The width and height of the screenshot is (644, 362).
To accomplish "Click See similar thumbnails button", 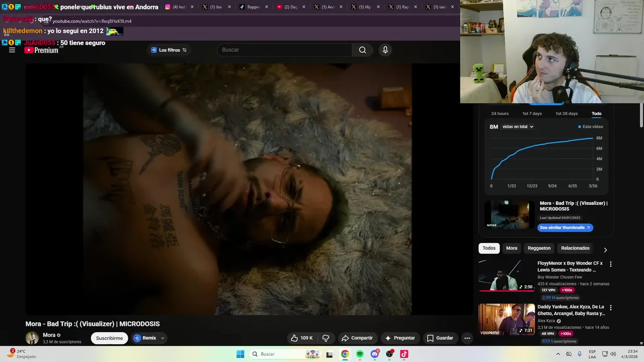I will [565, 228].
